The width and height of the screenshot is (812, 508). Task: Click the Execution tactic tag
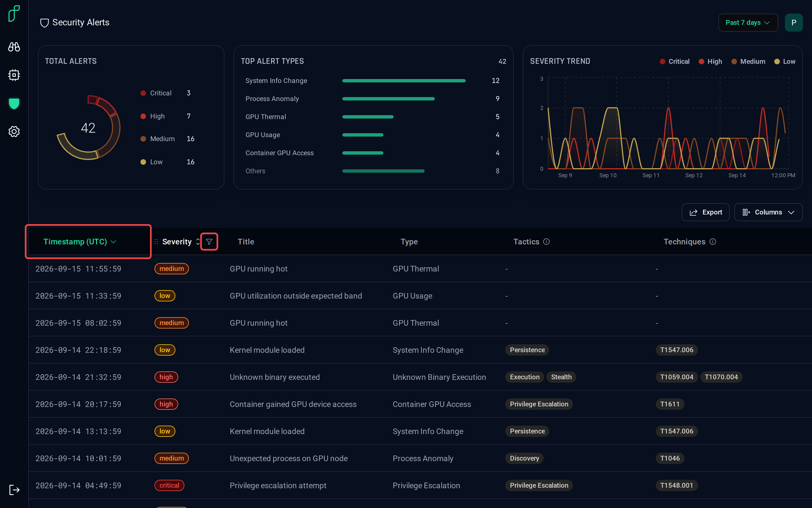(524, 377)
